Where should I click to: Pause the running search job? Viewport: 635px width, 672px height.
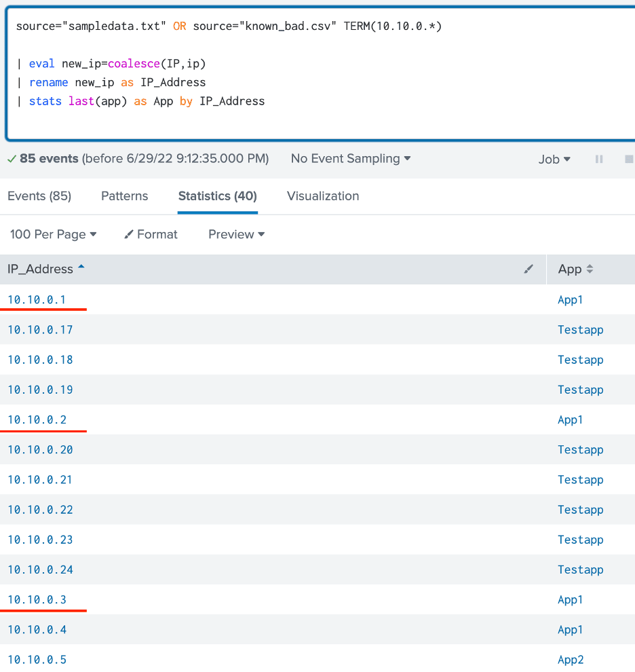[x=599, y=159]
